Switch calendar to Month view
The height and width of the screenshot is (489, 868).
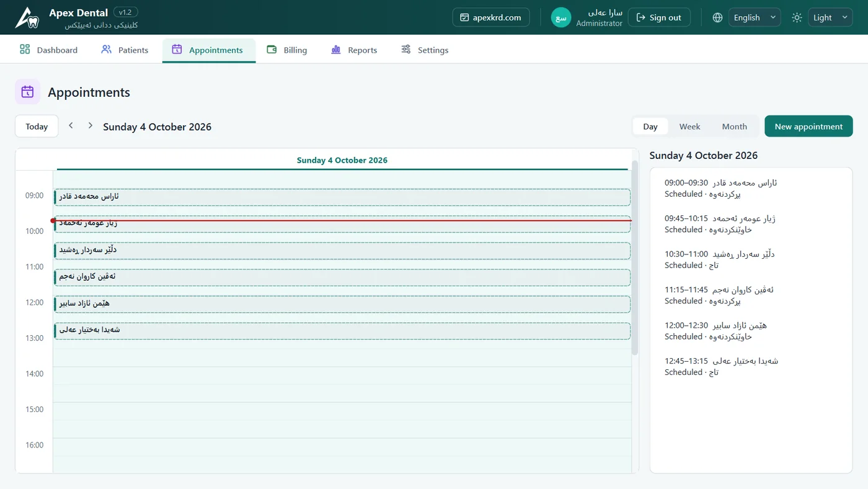point(735,127)
